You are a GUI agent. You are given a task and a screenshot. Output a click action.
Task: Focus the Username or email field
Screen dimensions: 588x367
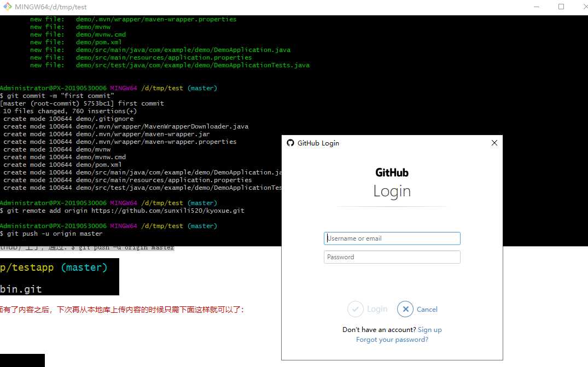coord(392,238)
